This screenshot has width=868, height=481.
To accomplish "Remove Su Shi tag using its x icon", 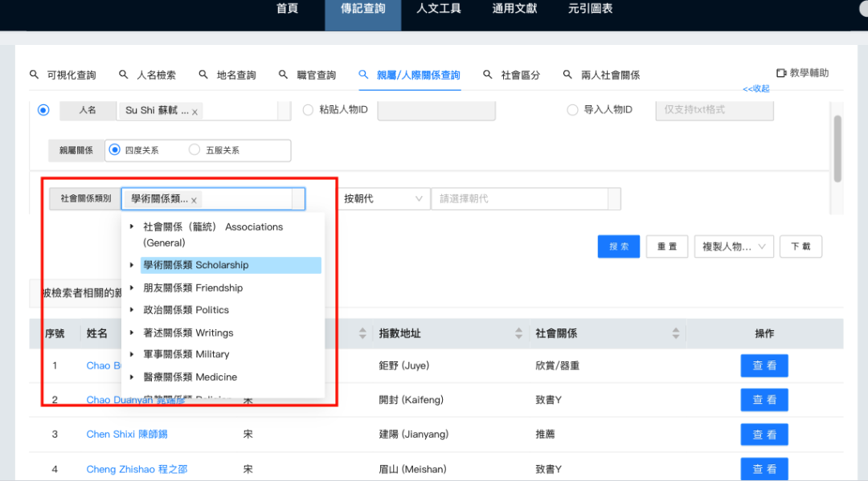I will tap(194, 111).
